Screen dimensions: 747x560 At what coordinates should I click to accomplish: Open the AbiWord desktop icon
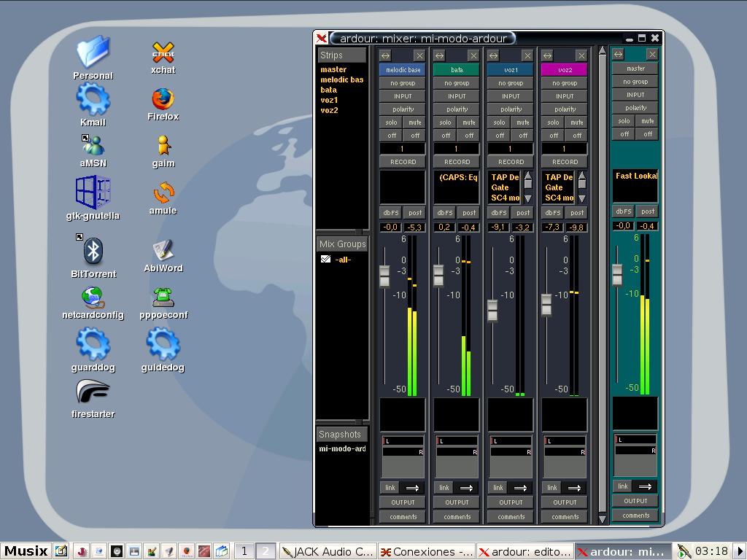click(x=163, y=251)
